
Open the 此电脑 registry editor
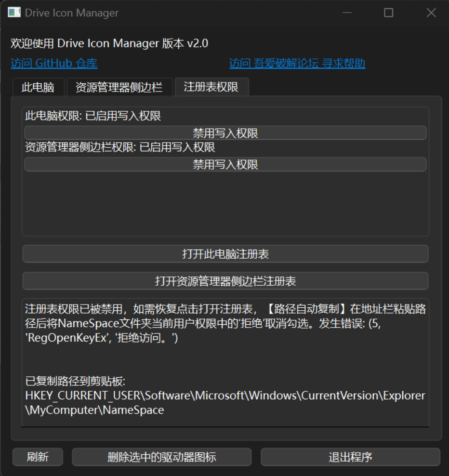point(224,254)
